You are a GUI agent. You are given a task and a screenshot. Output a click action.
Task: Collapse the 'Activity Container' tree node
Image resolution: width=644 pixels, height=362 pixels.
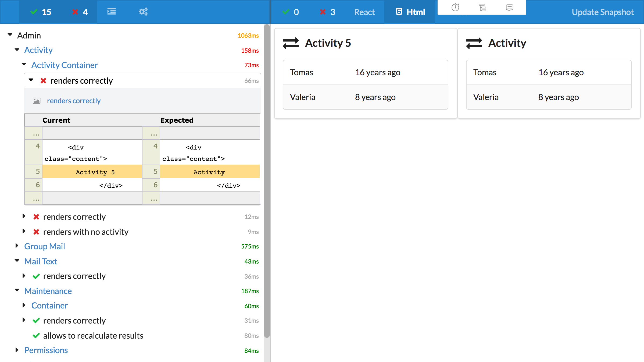(x=24, y=64)
